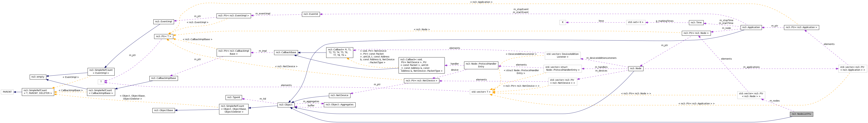
Task: Click the ns3::Ptr< ns3::NetDevice > node
Action: click(x=421, y=81)
